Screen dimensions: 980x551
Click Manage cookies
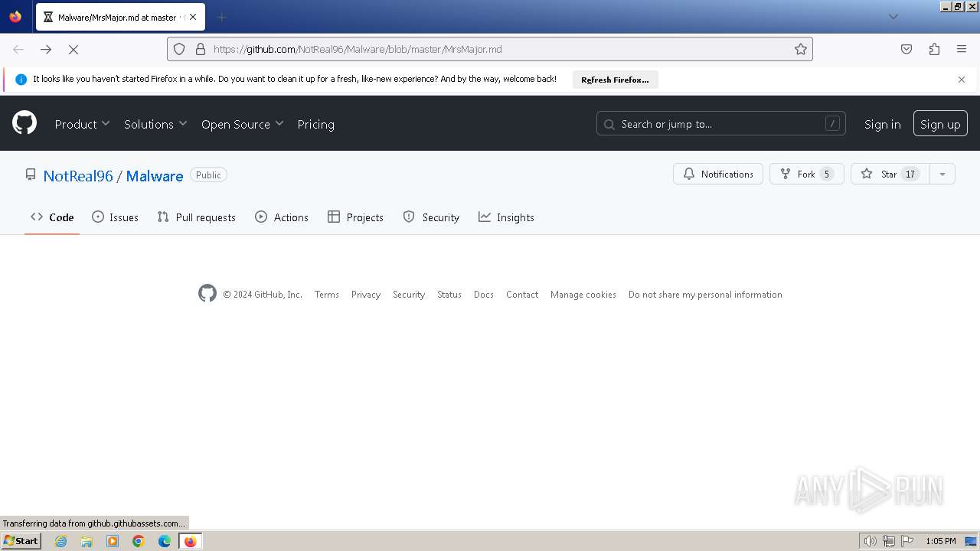pos(583,295)
